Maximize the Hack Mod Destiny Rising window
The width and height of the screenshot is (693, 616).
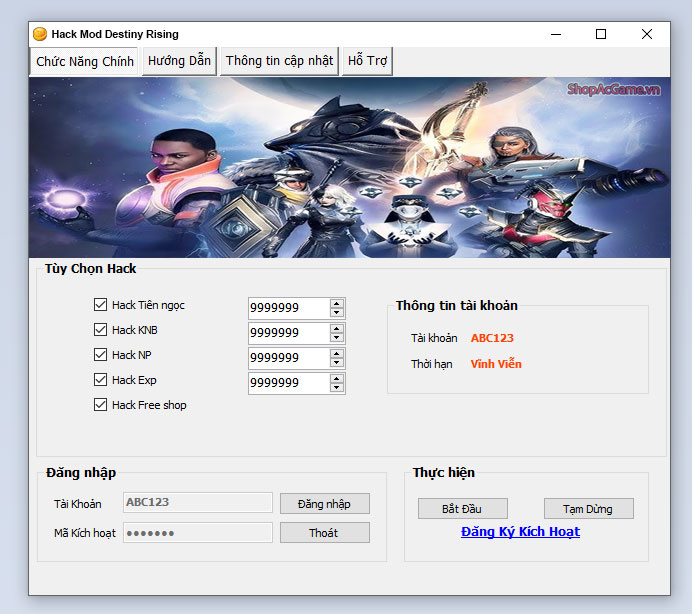(x=601, y=34)
